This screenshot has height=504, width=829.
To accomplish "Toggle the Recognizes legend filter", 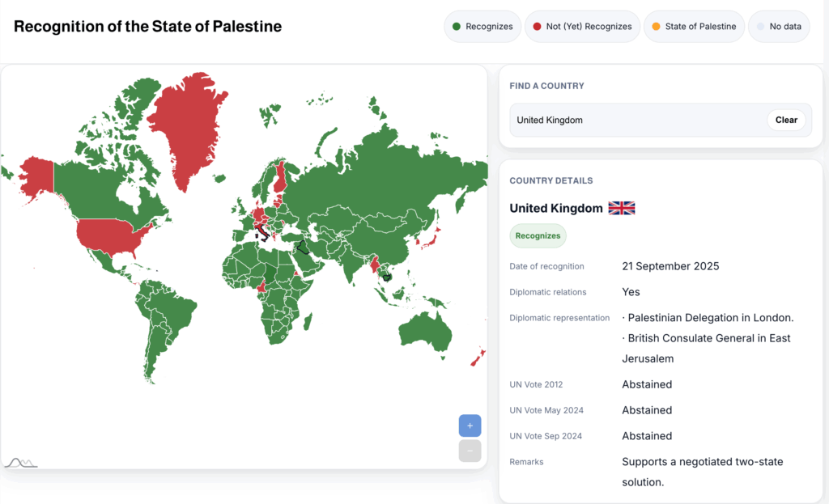I will [x=483, y=27].
